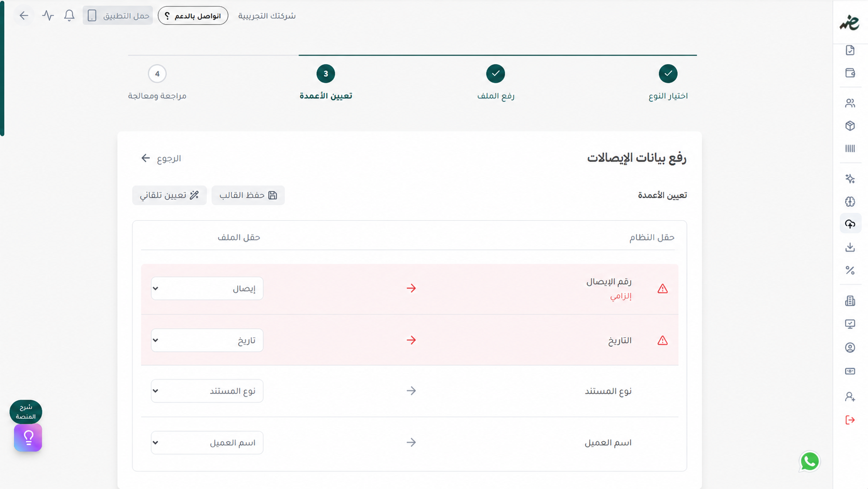Image resolution: width=868 pixels, height=489 pixels.
Task: Go to step اختيار النوع
Action: (x=668, y=82)
